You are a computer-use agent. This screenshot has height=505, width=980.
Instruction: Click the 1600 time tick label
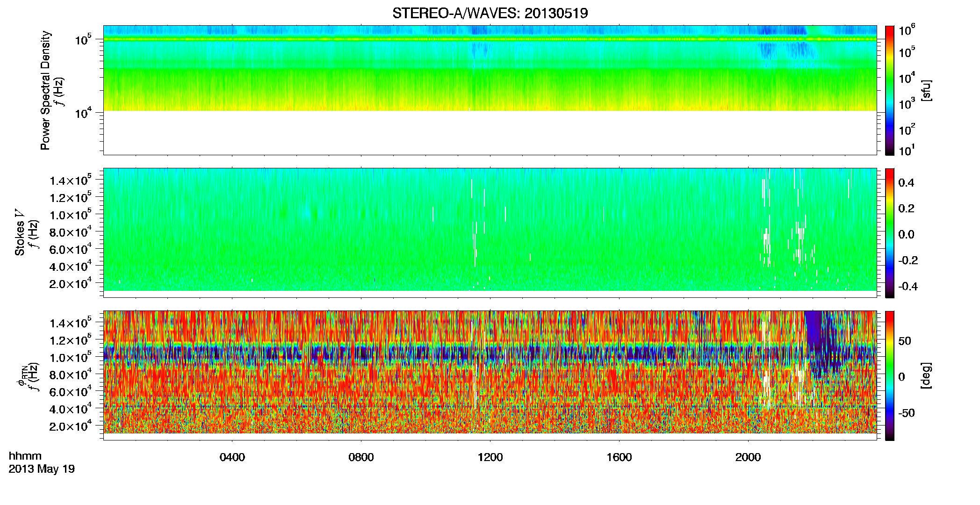619,457
